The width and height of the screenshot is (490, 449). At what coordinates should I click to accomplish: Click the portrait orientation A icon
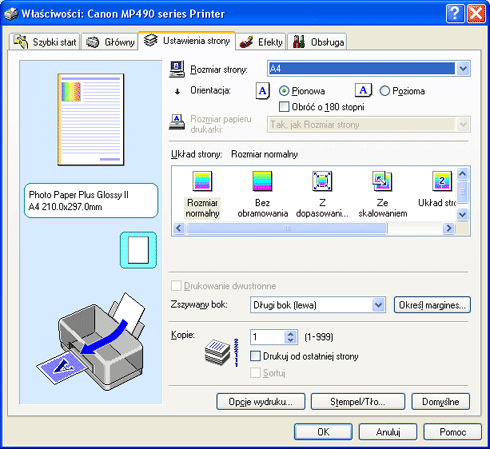263,91
